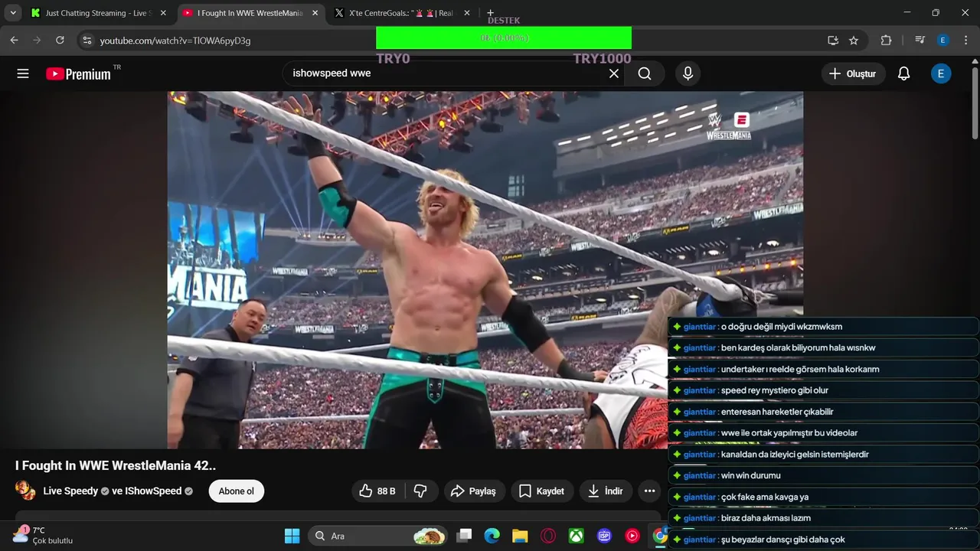Open the Xbox app from taskbar
Viewport: 980px width, 551px height.
point(577,536)
